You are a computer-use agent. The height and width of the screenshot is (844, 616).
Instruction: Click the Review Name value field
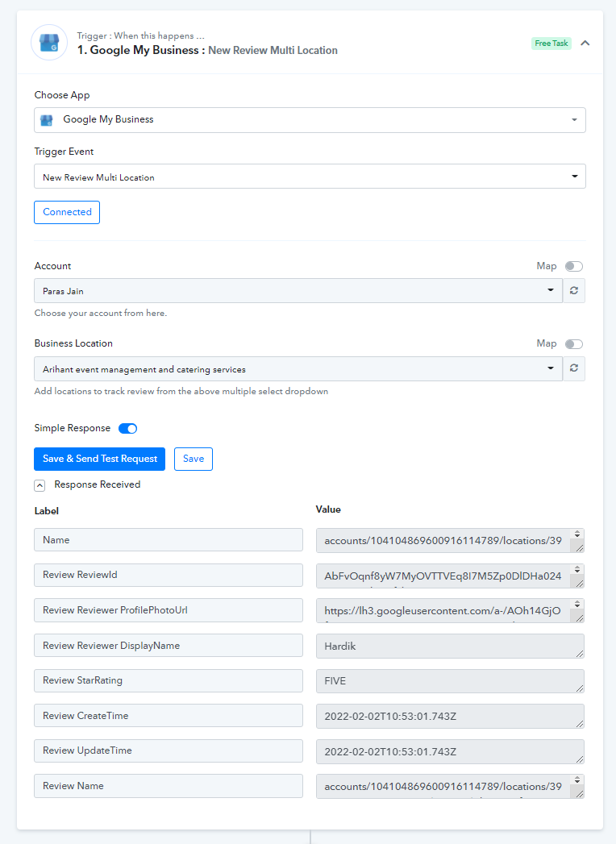[450, 787]
